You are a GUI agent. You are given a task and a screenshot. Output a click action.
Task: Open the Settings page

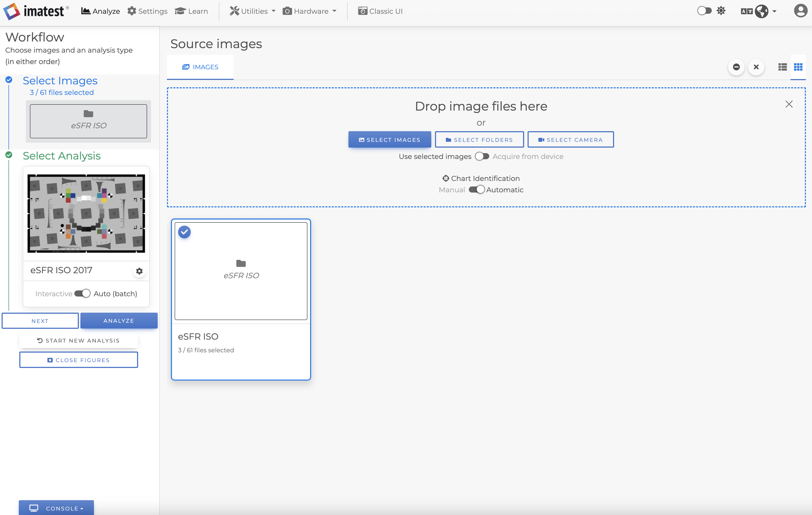(147, 11)
